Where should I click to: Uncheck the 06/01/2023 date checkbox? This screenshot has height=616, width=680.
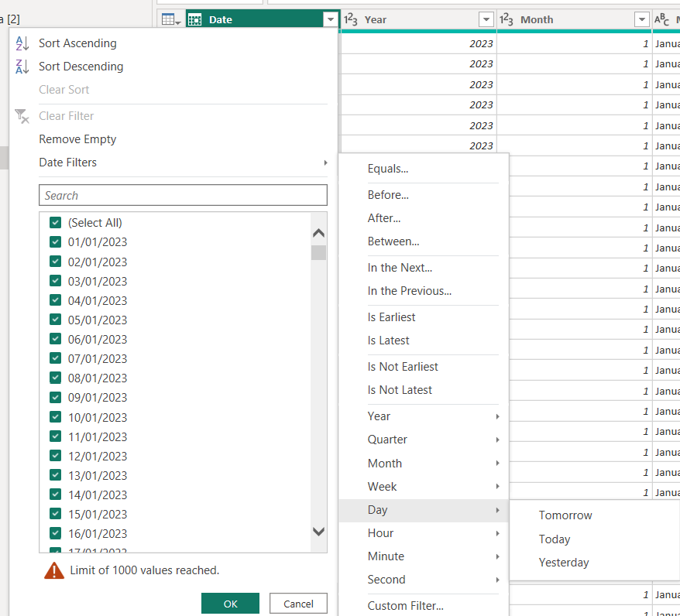(x=56, y=339)
